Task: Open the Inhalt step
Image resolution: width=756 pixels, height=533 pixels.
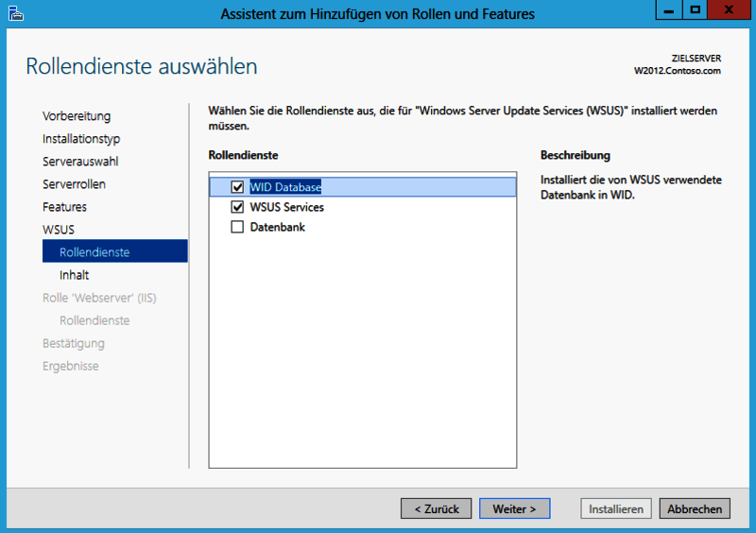Action: coord(75,275)
